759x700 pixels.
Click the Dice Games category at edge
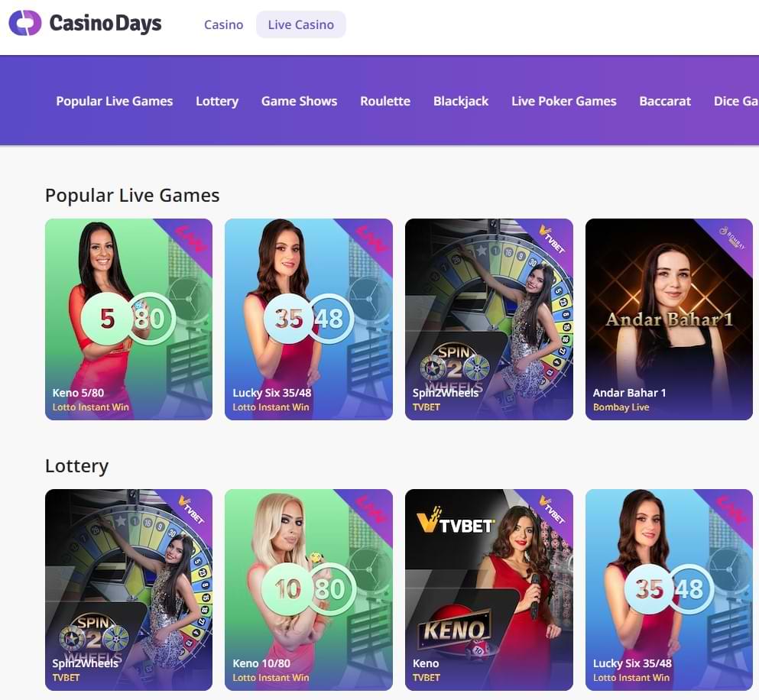(x=736, y=101)
